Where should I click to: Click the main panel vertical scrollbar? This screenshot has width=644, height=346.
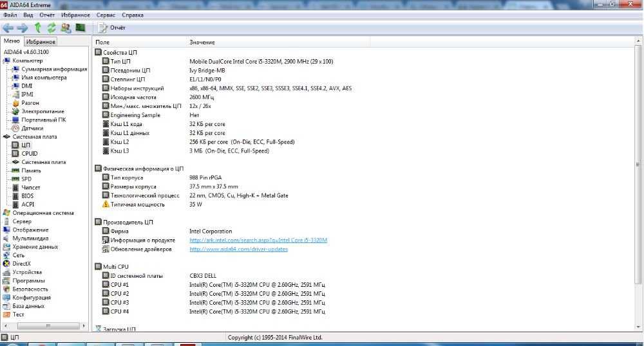point(638,164)
